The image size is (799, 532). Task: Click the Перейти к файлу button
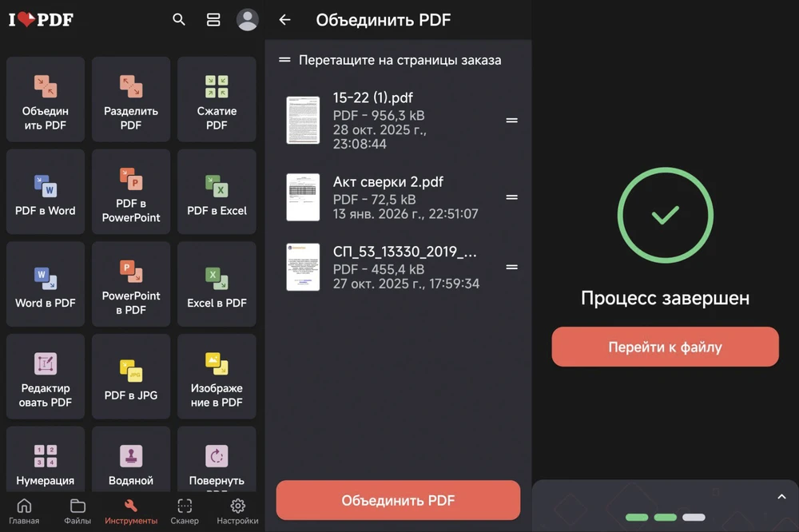(665, 347)
